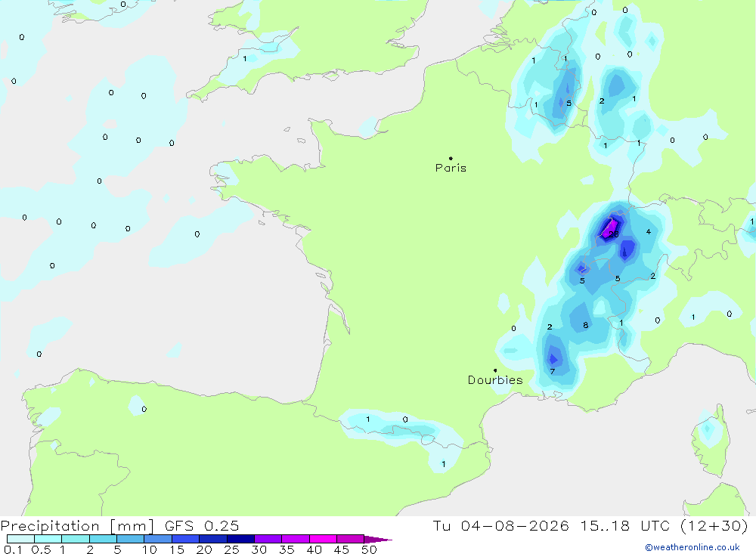Image resolution: width=756 pixels, height=554 pixels.
Task: Pick the 20–25 mm legend swatch
Action: (213, 539)
